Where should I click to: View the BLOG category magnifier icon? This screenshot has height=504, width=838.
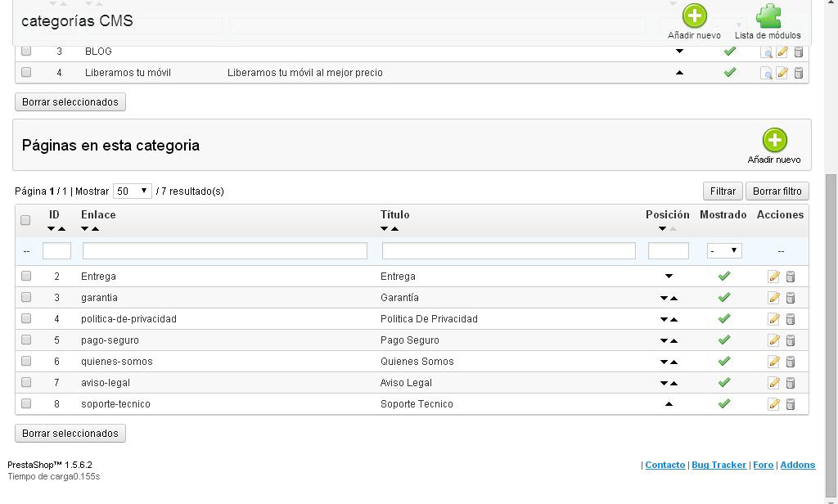766,52
